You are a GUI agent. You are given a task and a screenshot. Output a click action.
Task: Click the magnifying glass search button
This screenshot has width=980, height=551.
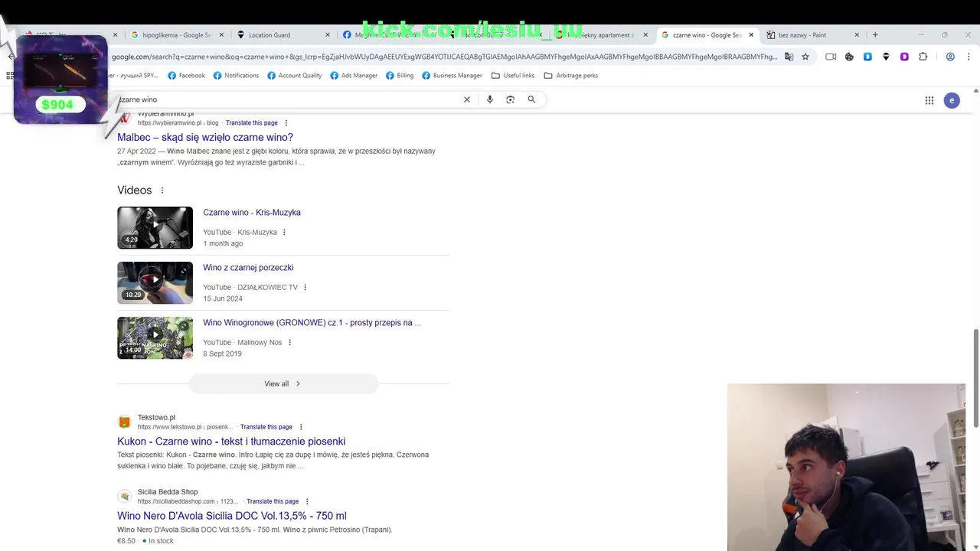tap(531, 99)
